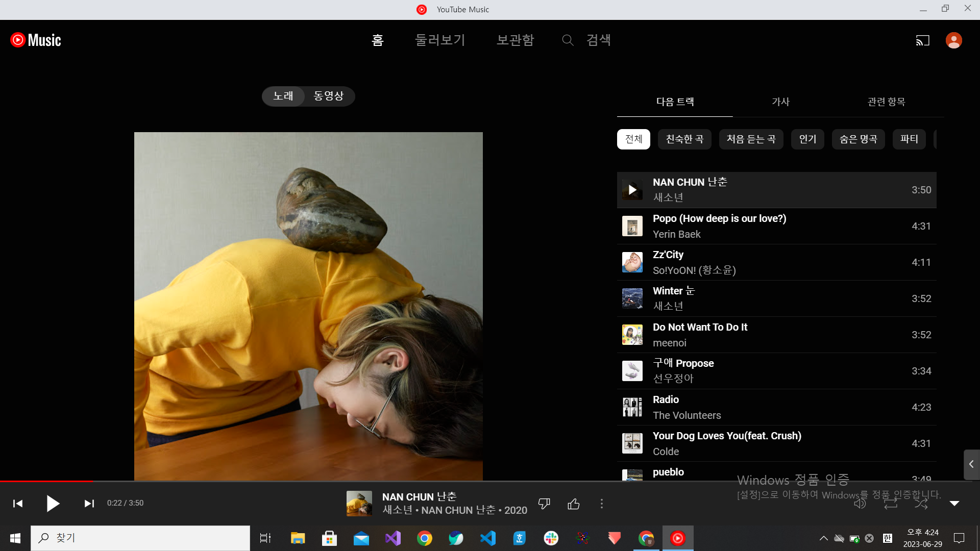Go to the 홈 page

pos(378,40)
